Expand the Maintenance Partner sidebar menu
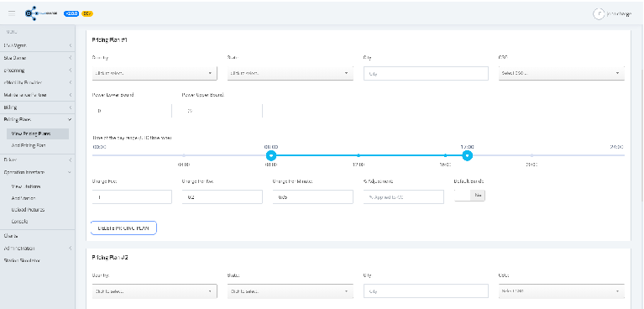 38,95
